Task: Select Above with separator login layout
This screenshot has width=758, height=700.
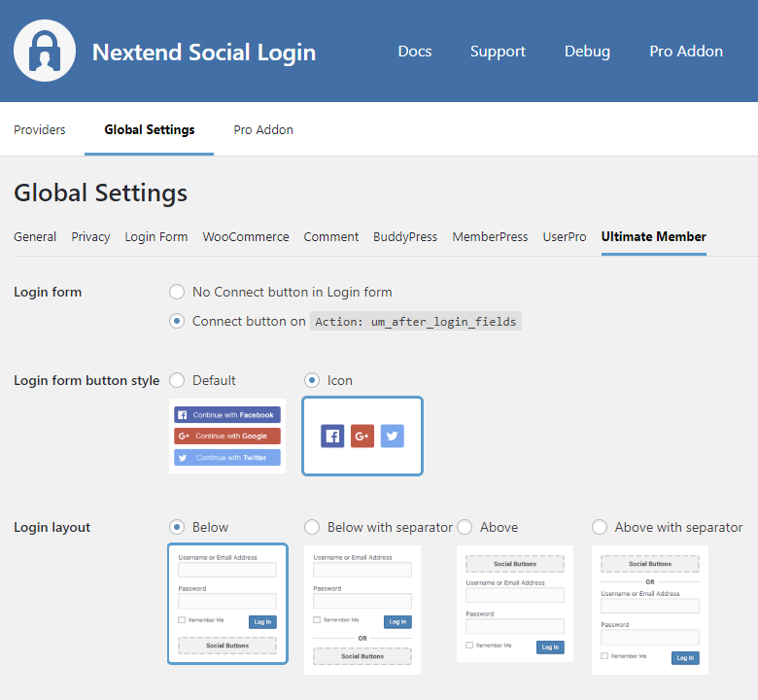Action: 600,527
